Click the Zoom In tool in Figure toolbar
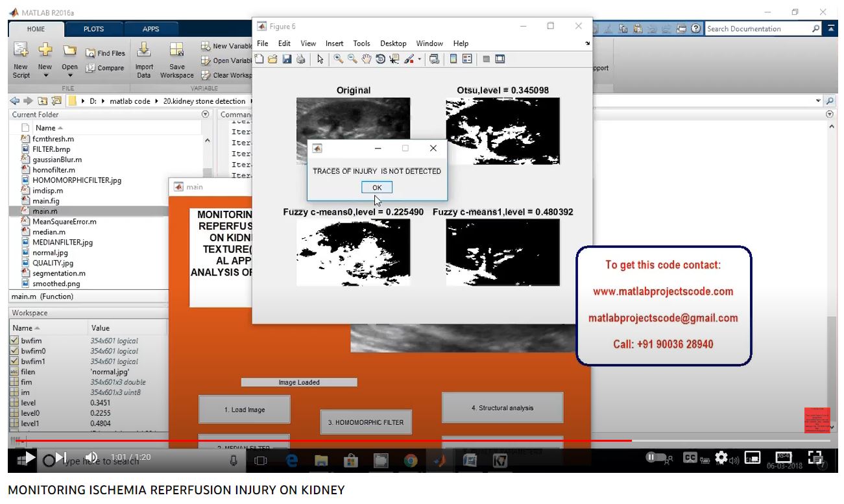The height and width of the screenshot is (504, 844). coord(339,59)
